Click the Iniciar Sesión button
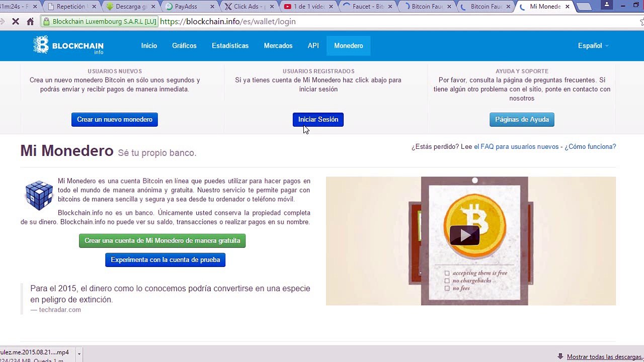The height and width of the screenshot is (362, 644). (x=318, y=120)
